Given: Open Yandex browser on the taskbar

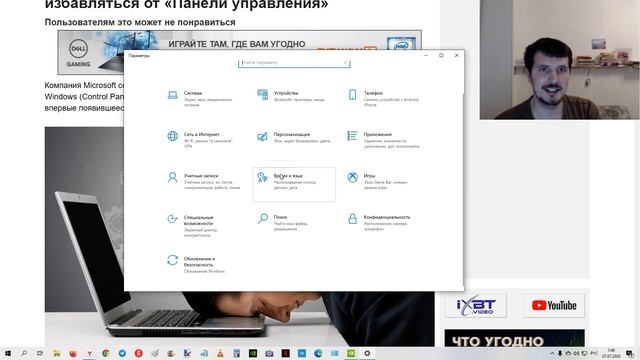Looking at the screenshot, I should point(89,353).
